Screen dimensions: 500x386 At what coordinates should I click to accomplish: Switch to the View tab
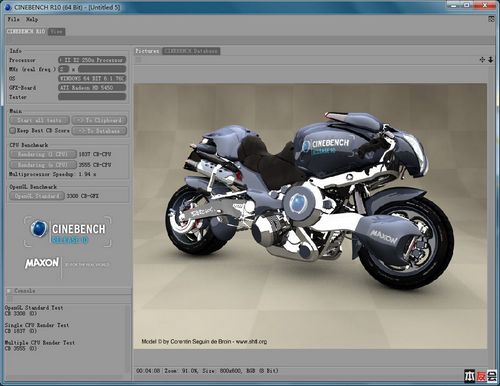(56, 31)
